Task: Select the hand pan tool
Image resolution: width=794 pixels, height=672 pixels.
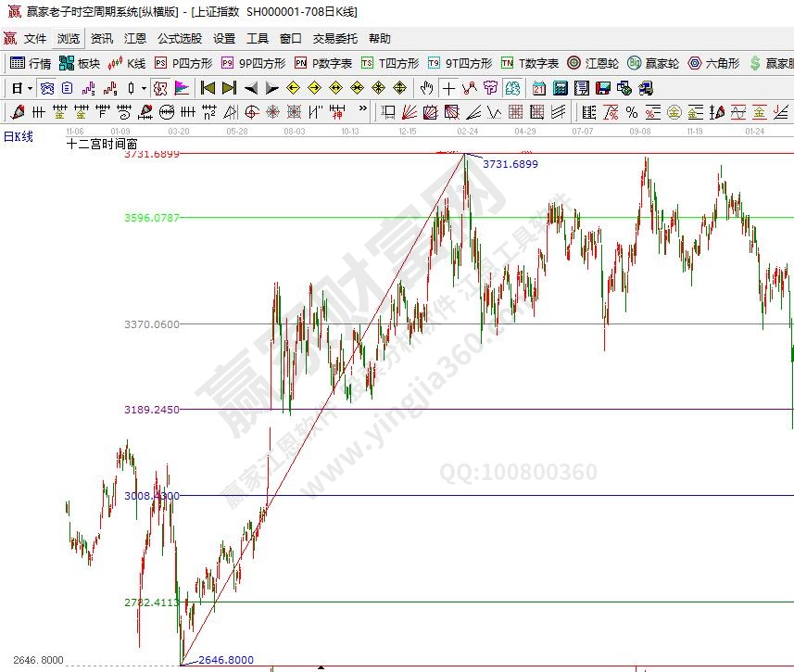Action: point(426,88)
